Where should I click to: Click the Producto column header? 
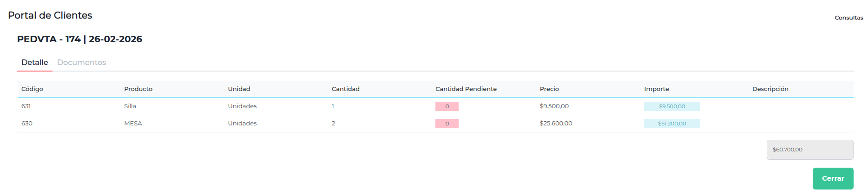coord(138,89)
